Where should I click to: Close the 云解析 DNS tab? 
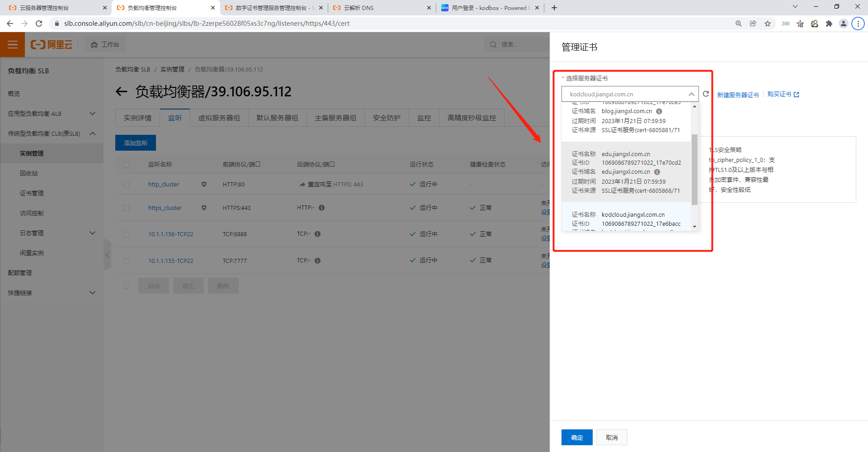click(429, 8)
